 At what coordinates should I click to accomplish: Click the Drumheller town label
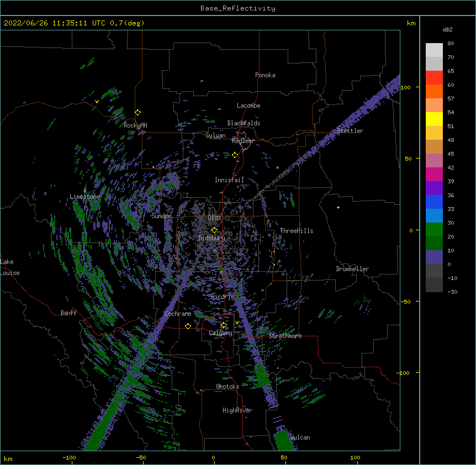pos(352,269)
